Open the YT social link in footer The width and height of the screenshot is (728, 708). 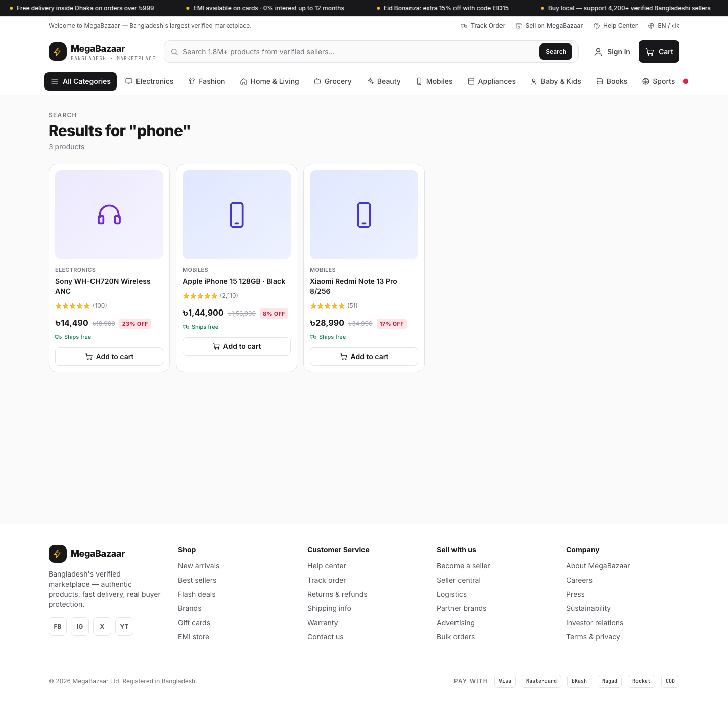[124, 627]
